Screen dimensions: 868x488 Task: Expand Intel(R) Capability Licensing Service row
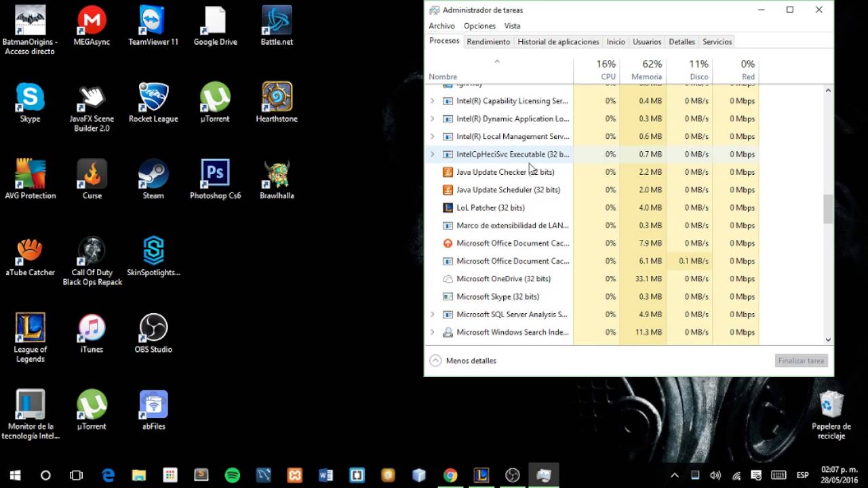click(x=433, y=101)
